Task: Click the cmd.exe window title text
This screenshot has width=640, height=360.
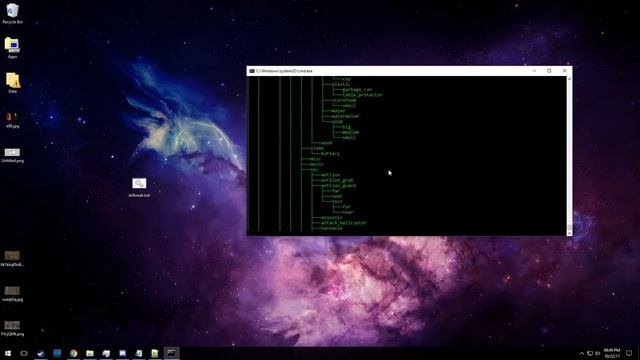Action: click(x=284, y=71)
